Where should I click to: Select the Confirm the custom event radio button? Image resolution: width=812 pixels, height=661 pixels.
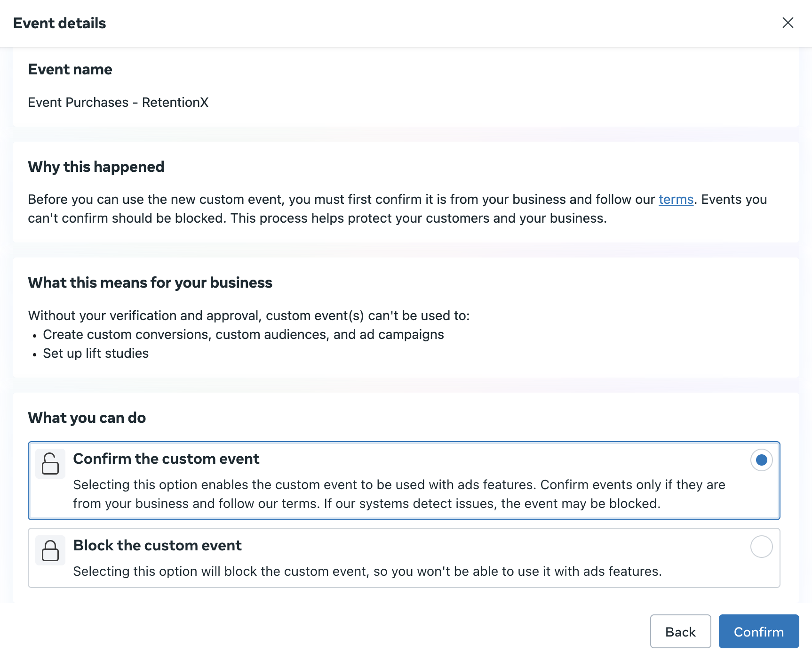tap(761, 460)
